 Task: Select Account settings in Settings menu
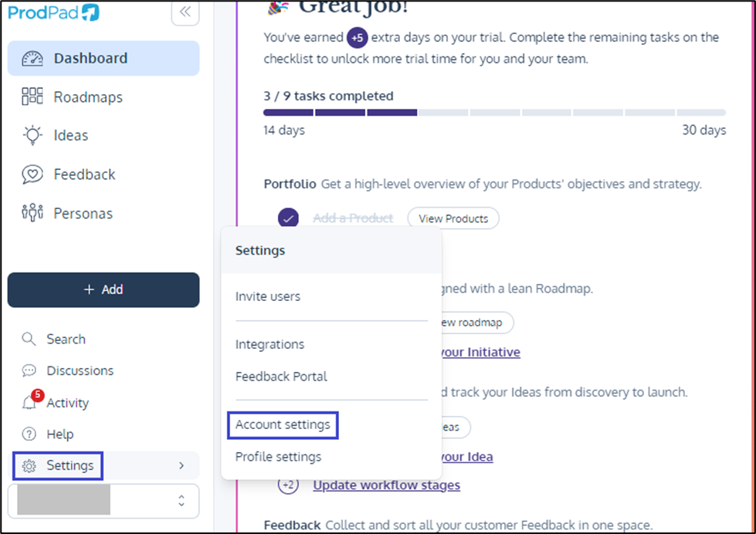pos(283,424)
